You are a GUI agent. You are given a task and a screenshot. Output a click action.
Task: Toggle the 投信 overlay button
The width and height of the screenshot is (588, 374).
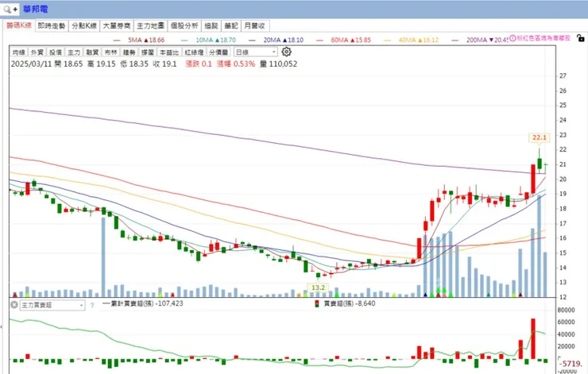pos(56,52)
